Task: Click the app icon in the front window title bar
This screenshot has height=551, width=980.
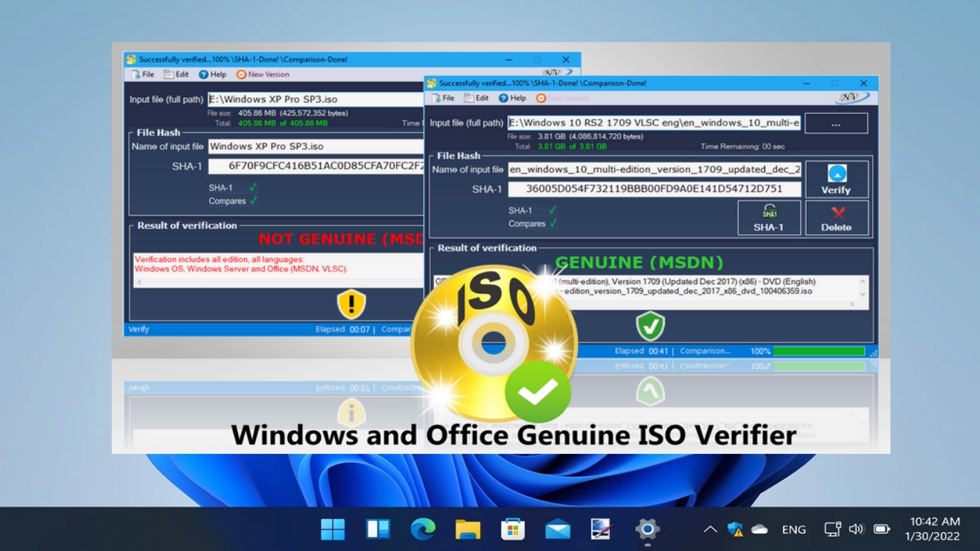Action: point(432,83)
